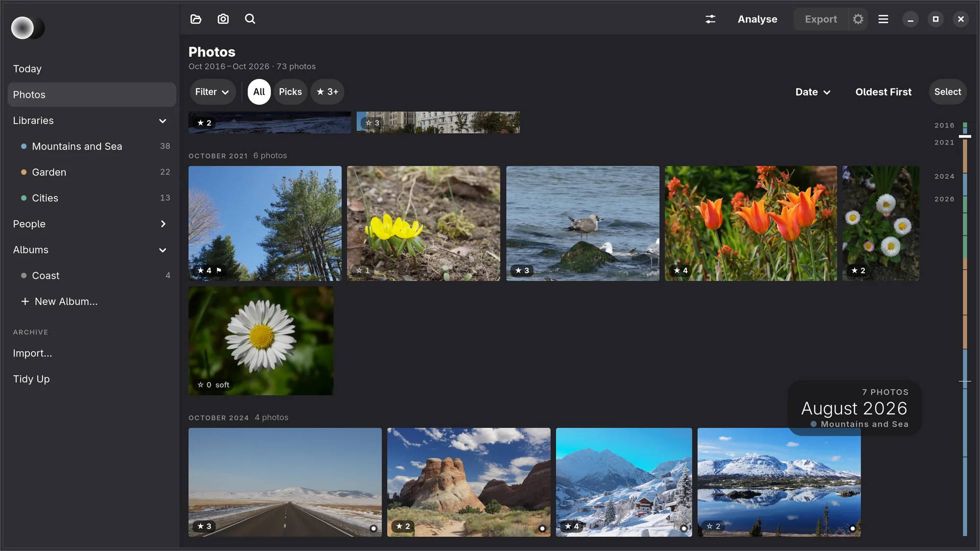Jump to 2016 on the timeline scrubber
The image size is (980, 551).
tap(944, 125)
